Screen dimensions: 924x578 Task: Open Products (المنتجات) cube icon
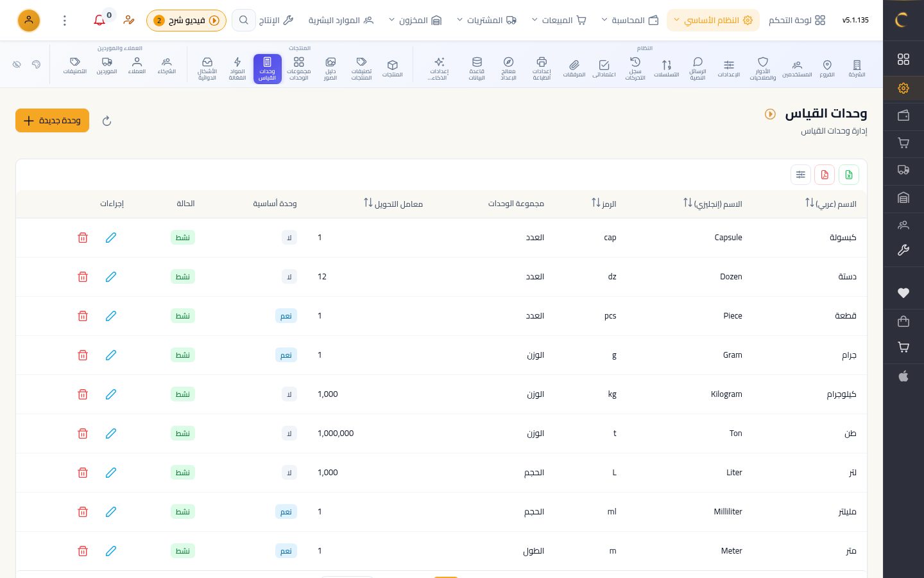(393, 68)
